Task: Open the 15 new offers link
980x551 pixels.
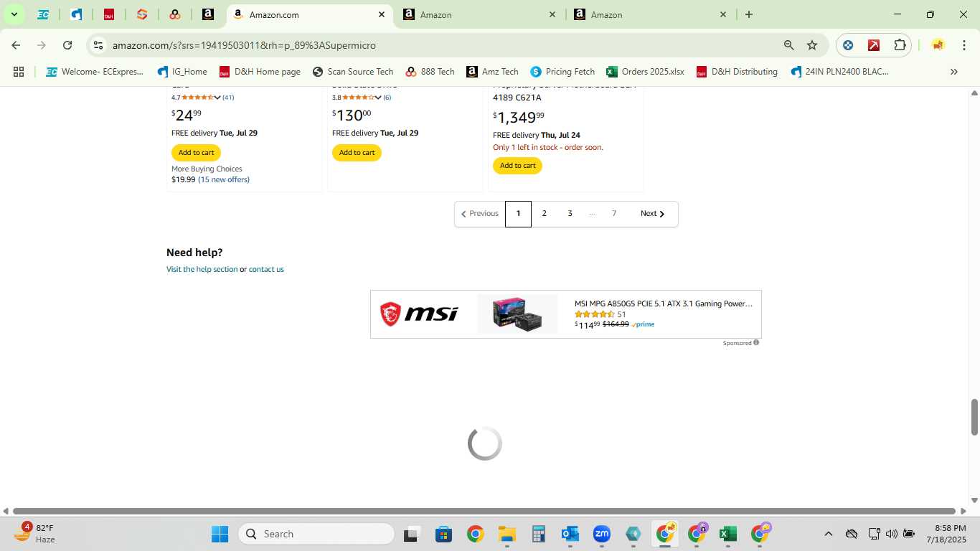Action: coord(224,179)
